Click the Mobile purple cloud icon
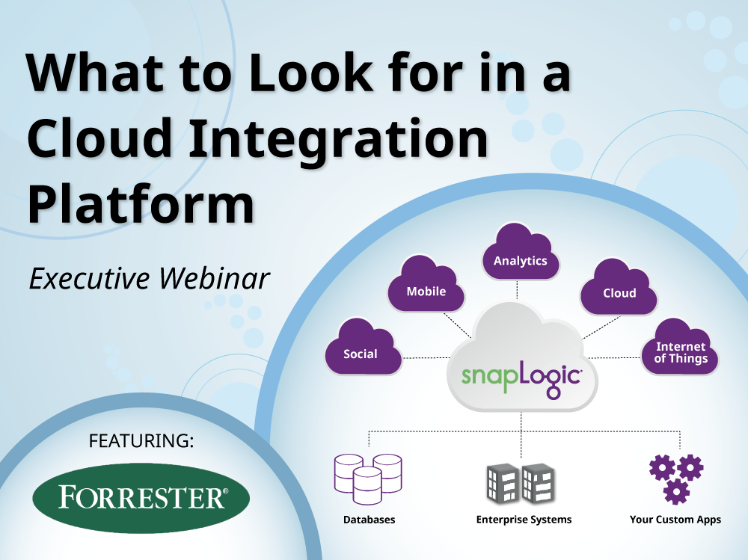Image resolution: width=748 pixels, height=560 pixels. pos(426,283)
